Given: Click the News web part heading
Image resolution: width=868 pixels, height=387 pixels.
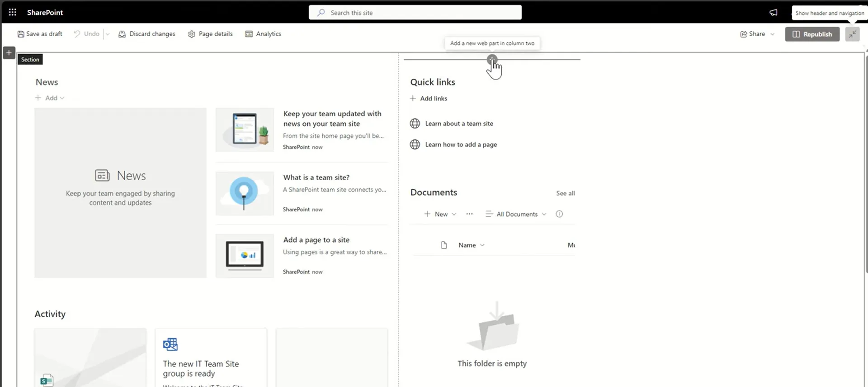Looking at the screenshot, I should tap(47, 82).
